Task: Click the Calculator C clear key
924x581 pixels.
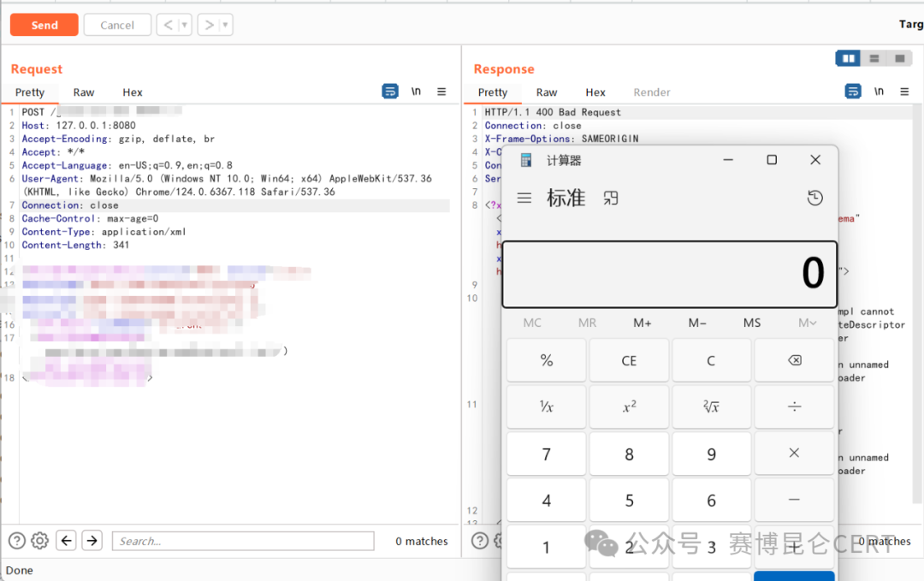Action: coord(711,360)
